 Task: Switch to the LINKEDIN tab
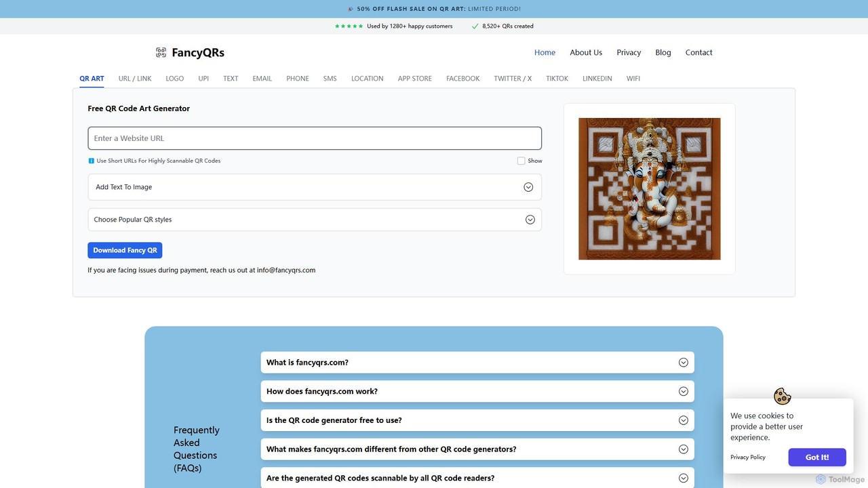click(597, 79)
